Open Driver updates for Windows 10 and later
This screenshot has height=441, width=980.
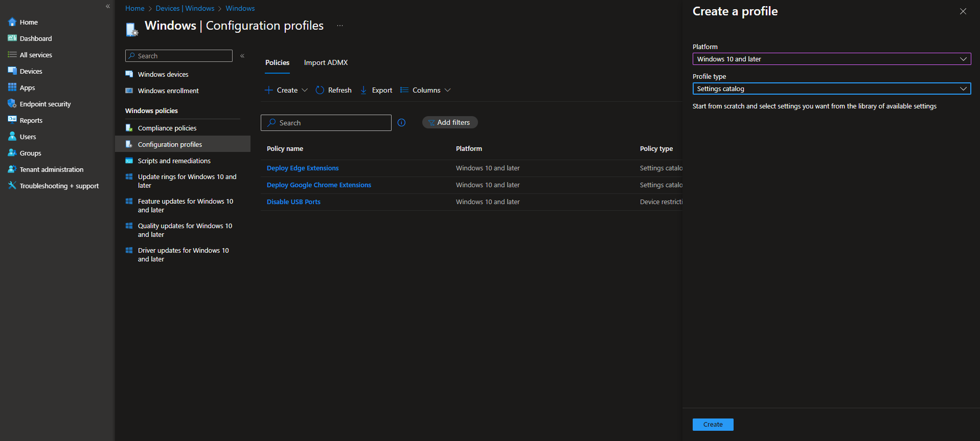coord(183,255)
